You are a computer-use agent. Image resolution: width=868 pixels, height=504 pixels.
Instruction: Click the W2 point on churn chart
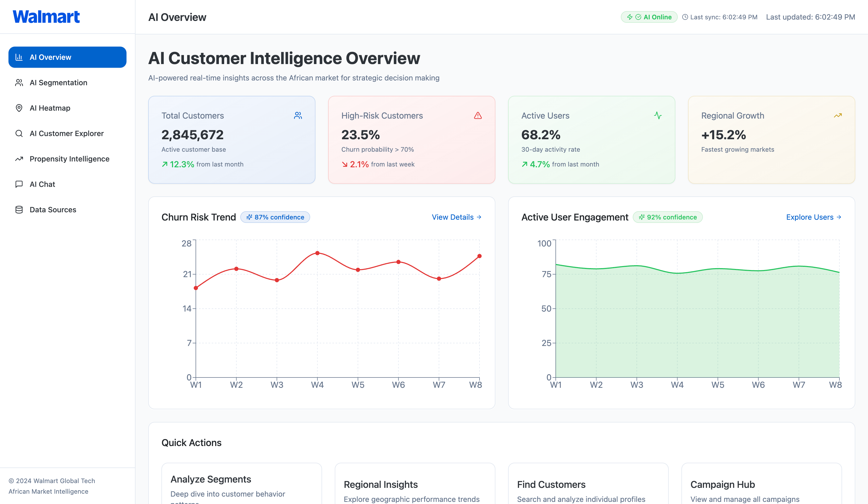(x=236, y=269)
